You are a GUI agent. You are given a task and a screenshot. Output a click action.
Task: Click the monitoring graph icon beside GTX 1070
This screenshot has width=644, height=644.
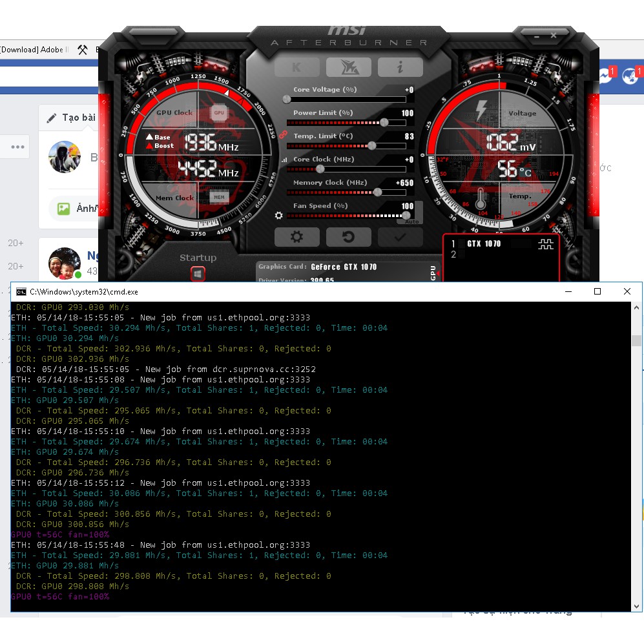coord(545,244)
